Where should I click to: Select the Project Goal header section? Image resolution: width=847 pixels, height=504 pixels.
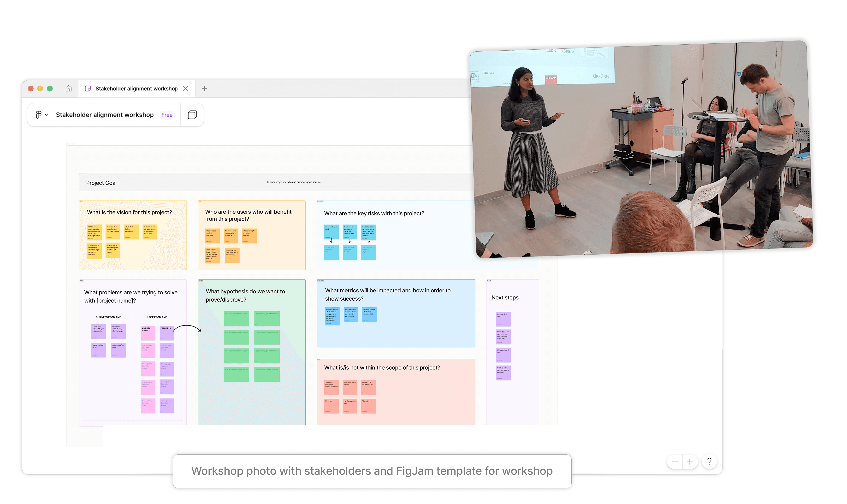click(101, 183)
